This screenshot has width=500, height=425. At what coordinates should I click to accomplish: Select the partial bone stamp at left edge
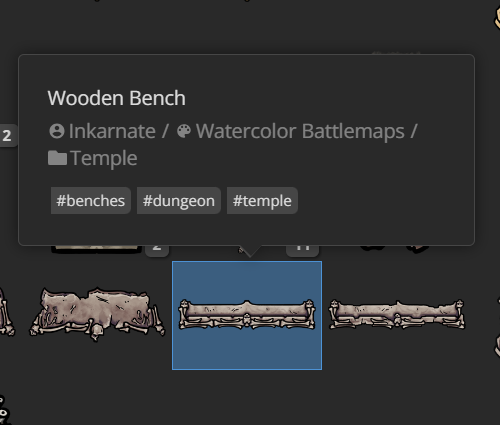click(7, 312)
